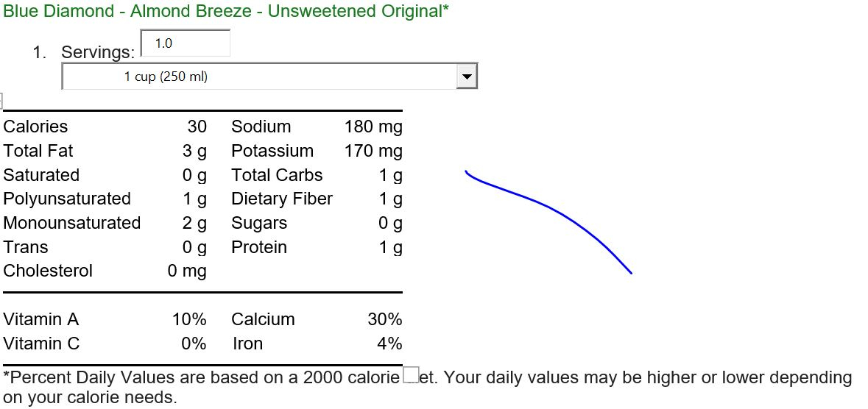
Task: Click the Blue Diamond Almond Breeze title
Action: pos(226,10)
